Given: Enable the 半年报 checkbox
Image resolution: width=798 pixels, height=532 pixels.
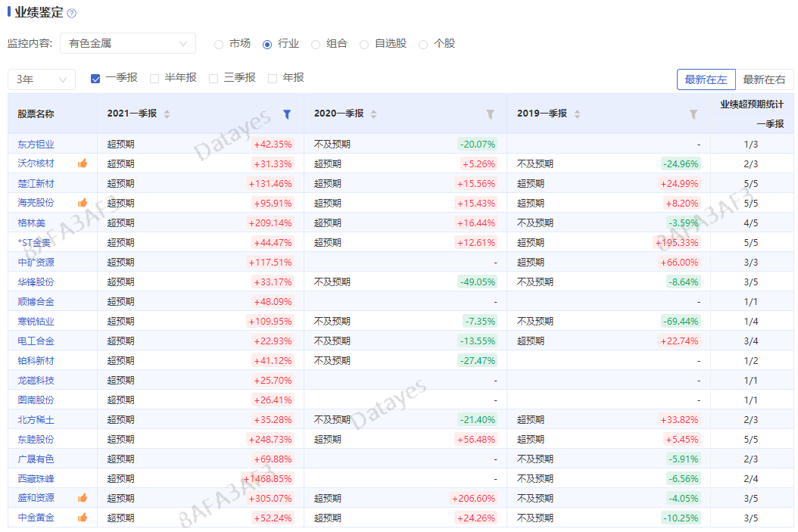Looking at the screenshot, I should pos(154,78).
